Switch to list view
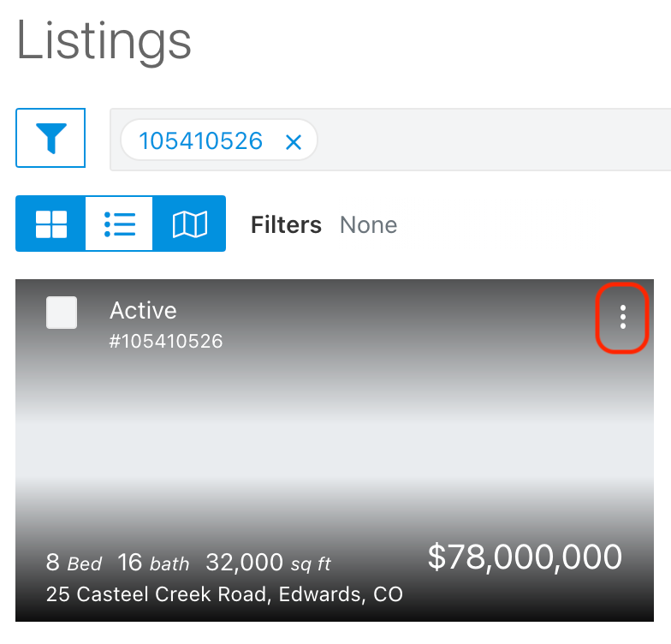This screenshot has height=644, width=671. 120,224
